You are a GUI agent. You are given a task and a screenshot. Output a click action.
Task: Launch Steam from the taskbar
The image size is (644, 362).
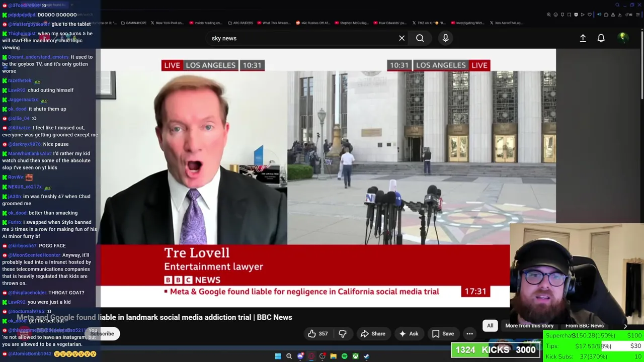pos(366,356)
